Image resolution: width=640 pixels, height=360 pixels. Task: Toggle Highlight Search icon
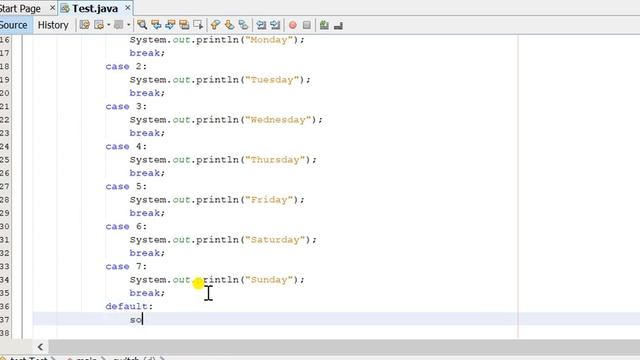point(184,25)
